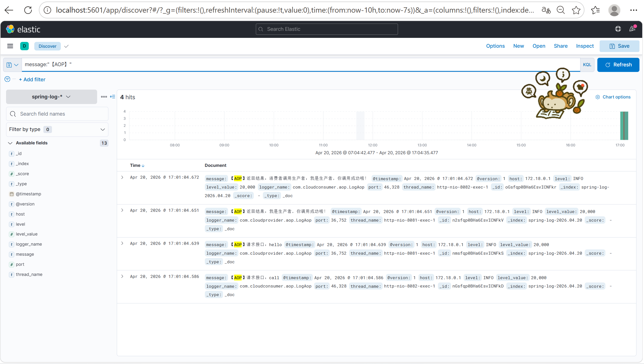
Task: Sort by the Time column header
Action: pos(137,165)
